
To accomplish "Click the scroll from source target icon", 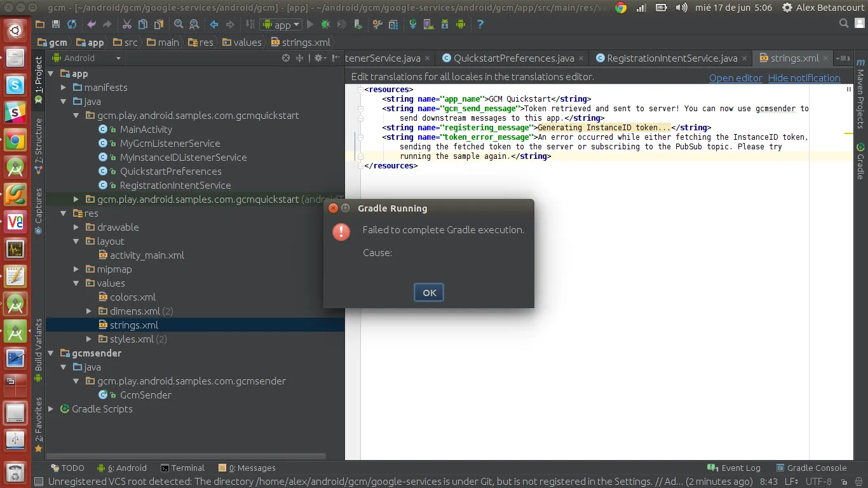I will (286, 58).
